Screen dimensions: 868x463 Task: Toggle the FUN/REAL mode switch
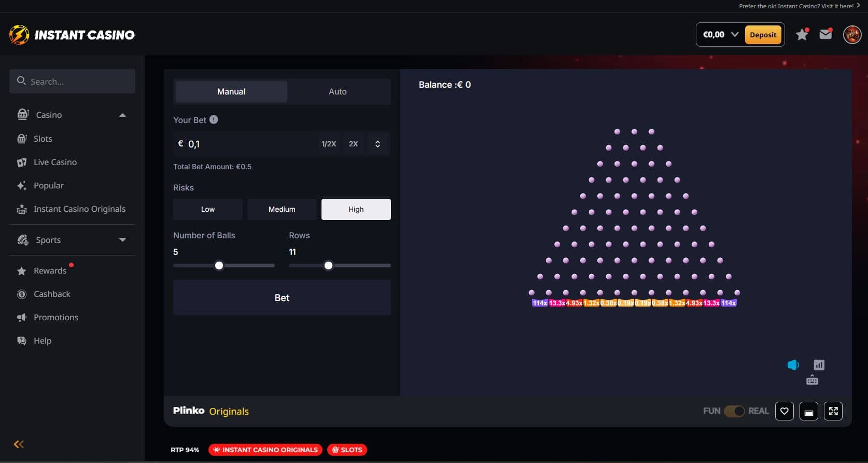click(x=734, y=411)
